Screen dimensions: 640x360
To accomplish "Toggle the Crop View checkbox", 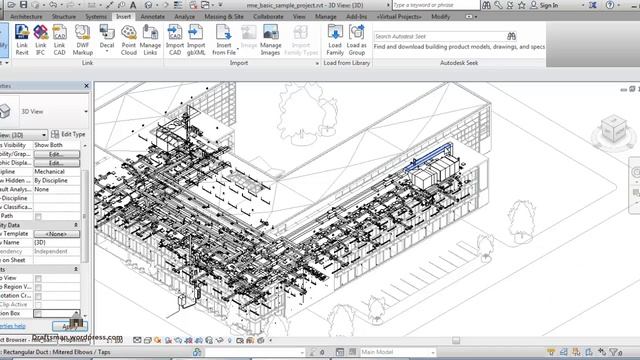I will [x=38, y=278].
